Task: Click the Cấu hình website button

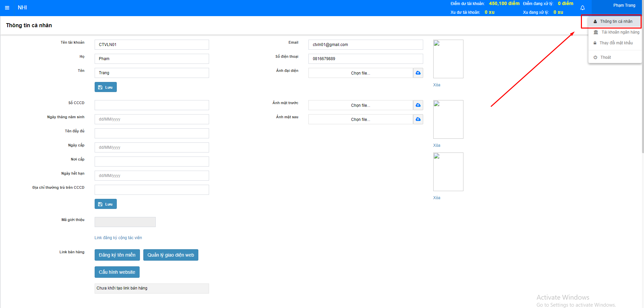Action: click(x=117, y=272)
